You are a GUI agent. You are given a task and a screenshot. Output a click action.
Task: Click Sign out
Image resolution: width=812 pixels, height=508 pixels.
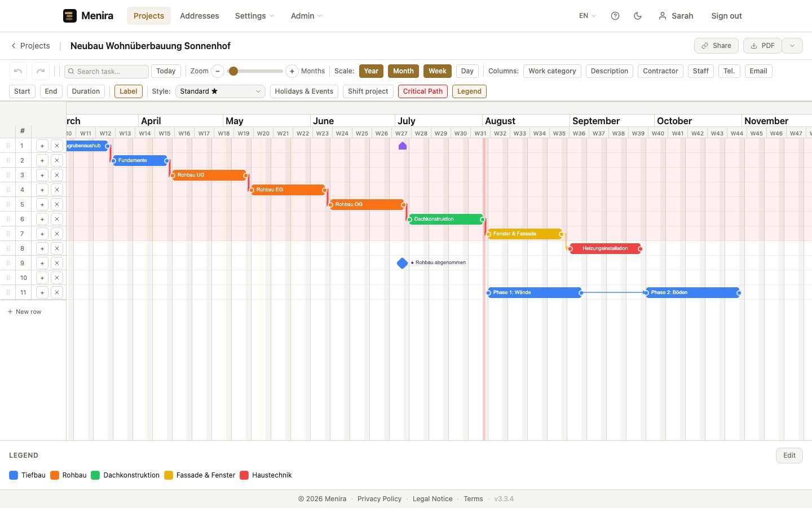point(726,16)
